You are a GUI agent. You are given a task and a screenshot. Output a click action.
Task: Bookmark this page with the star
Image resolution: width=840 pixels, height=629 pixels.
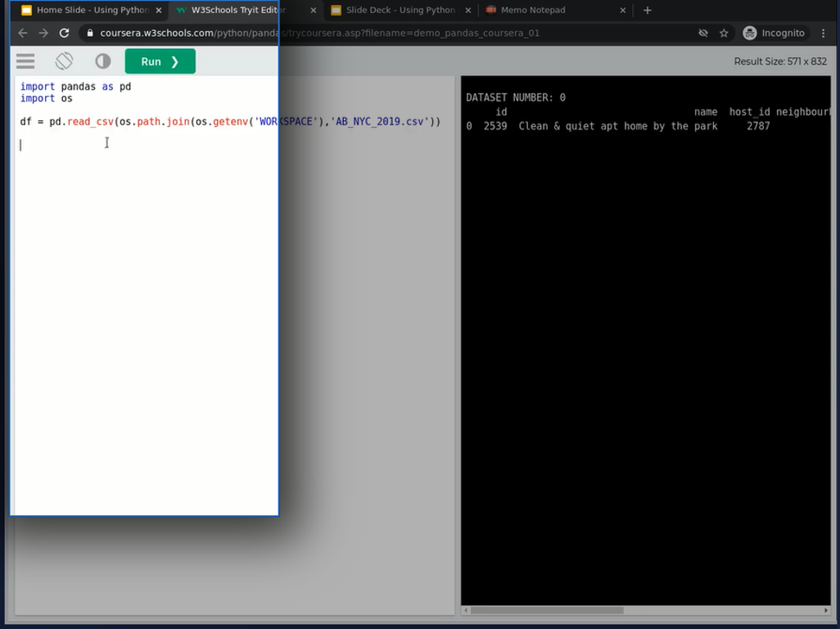[724, 34]
